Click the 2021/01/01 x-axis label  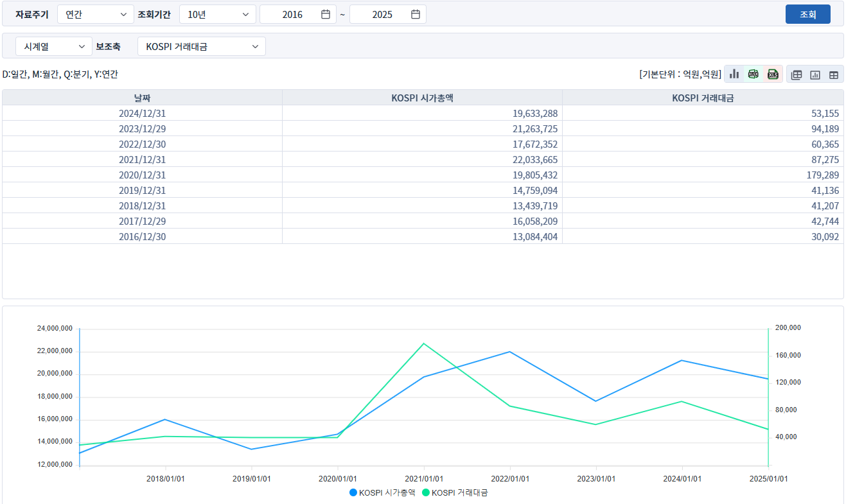pos(424,479)
